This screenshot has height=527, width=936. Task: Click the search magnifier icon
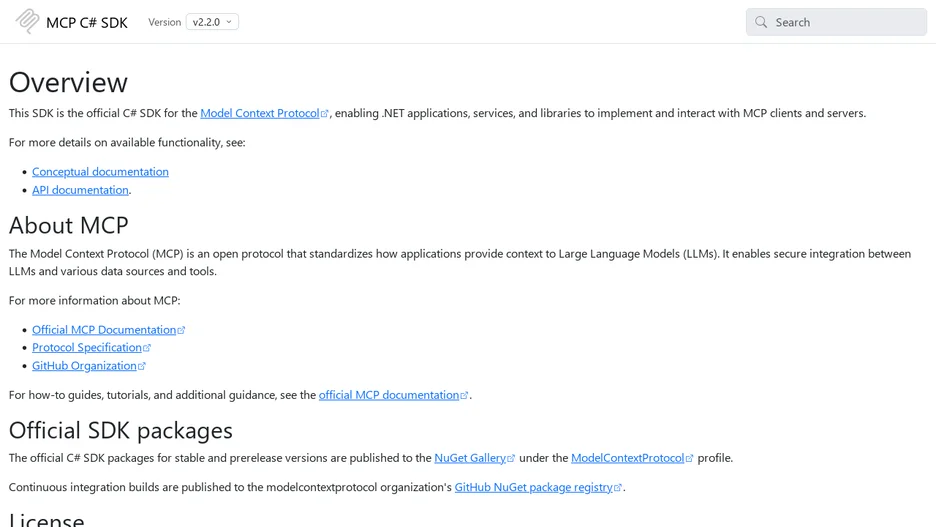[760, 22]
